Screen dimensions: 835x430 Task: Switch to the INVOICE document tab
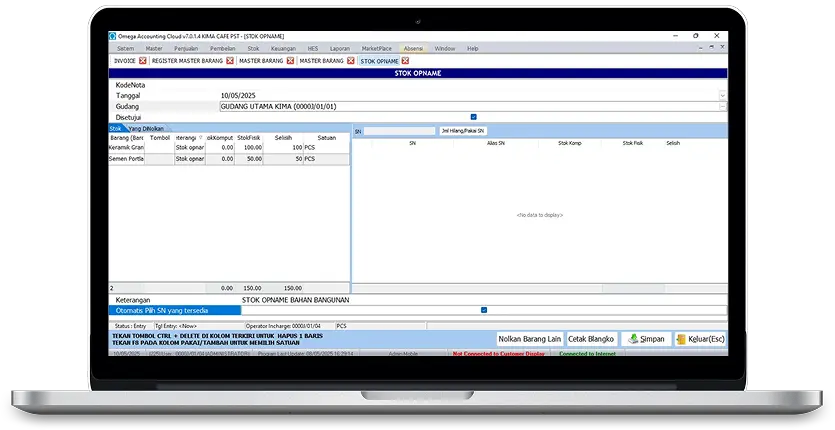pyautogui.click(x=125, y=61)
